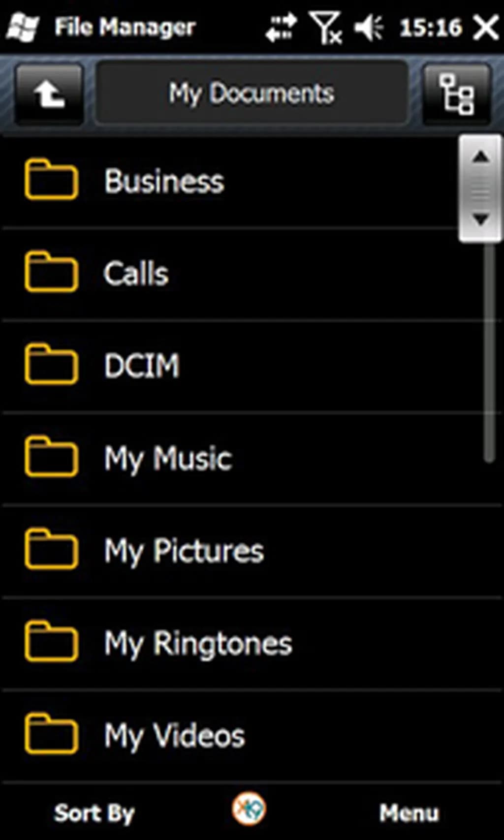Open the Menu softkey
Screen dimensions: 504x840
[x=409, y=813]
